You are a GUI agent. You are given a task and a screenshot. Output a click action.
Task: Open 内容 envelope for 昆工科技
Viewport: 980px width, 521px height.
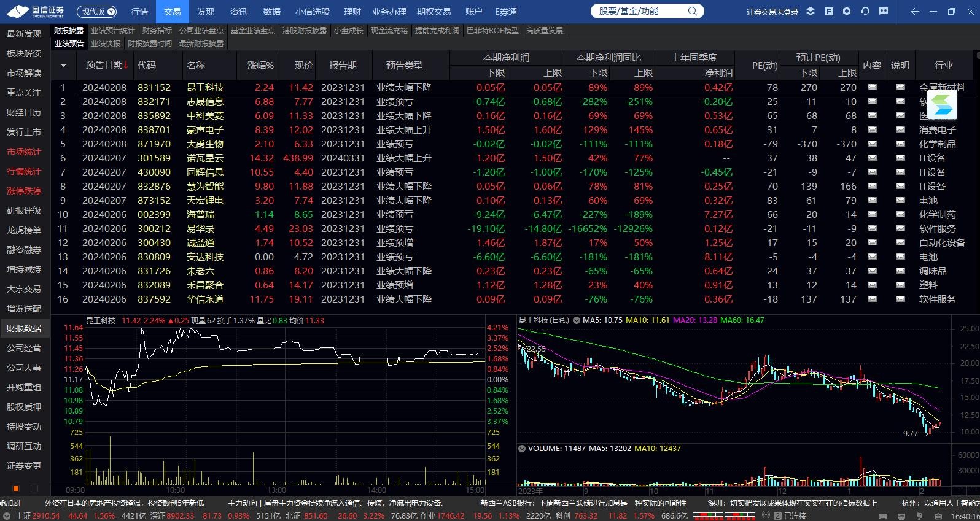(x=872, y=87)
